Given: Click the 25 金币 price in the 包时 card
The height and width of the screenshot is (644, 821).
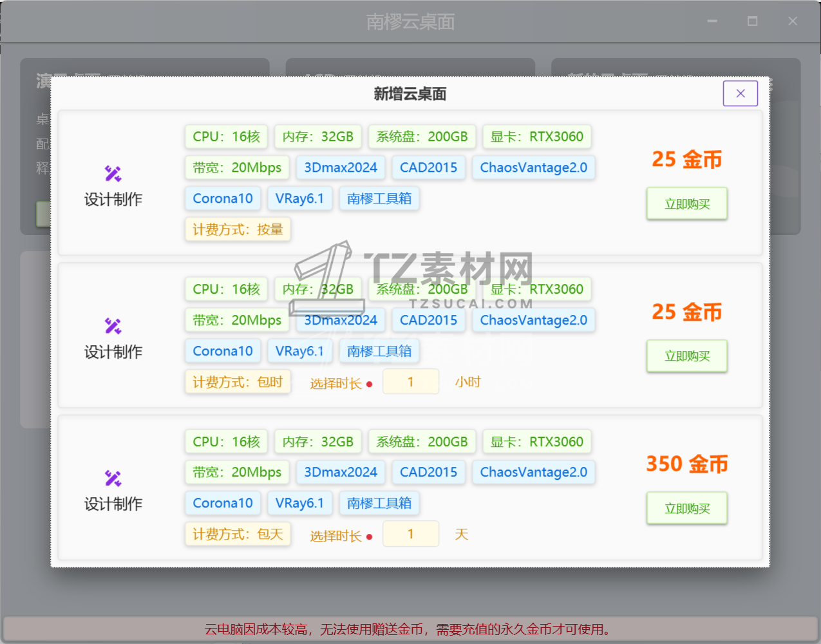Looking at the screenshot, I should (687, 312).
